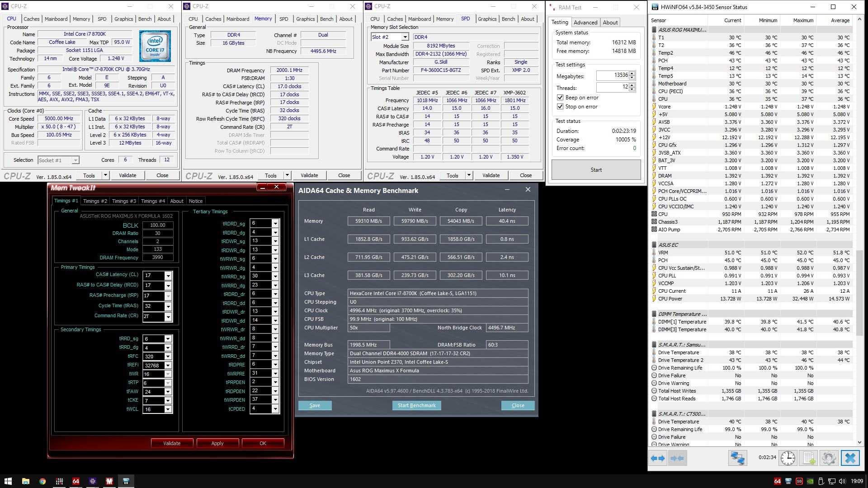Click Intel Core i7 logo in CPU-Z
Image resolution: width=868 pixels, height=488 pixels.
(x=155, y=46)
